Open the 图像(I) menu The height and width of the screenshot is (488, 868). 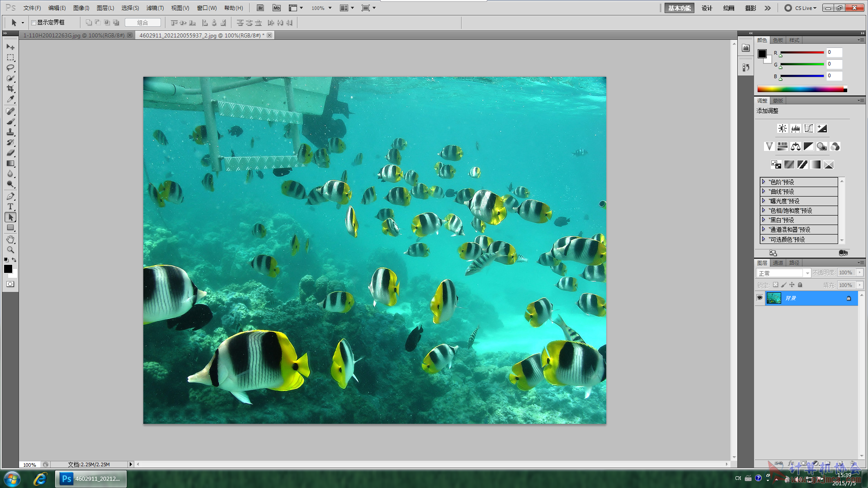coord(81,8)
